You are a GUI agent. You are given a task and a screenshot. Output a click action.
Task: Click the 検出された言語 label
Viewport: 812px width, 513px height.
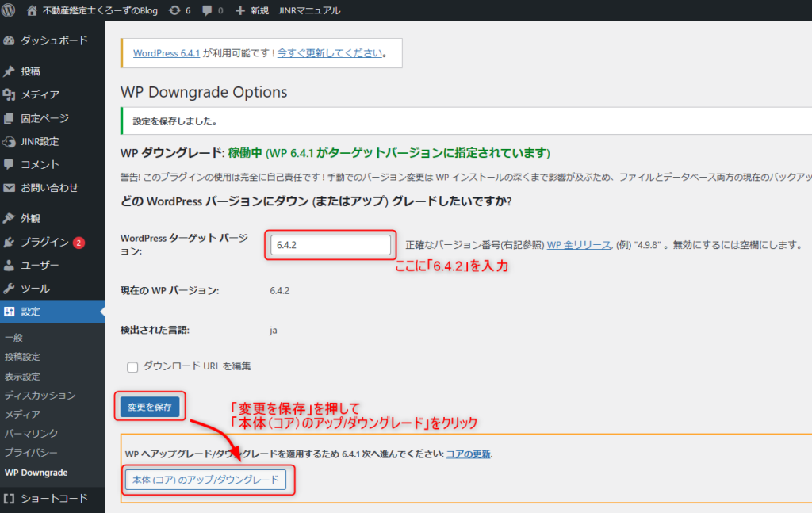(155, 331)
